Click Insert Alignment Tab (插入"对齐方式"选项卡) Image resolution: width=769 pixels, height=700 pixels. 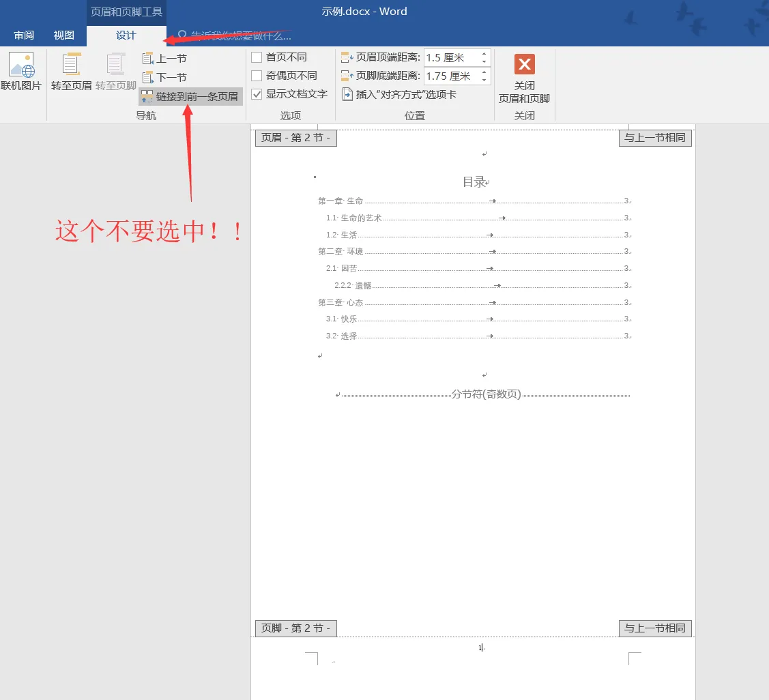399,95
